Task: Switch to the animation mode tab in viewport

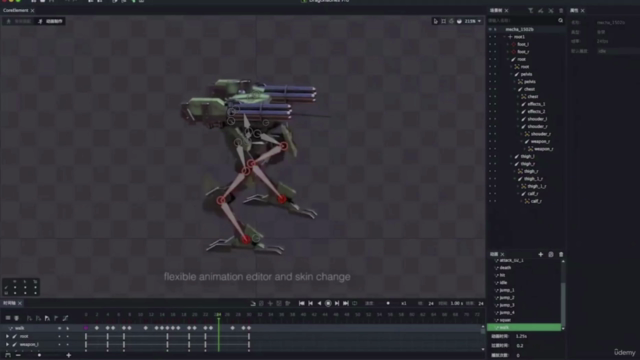Action: click(51, 21)
